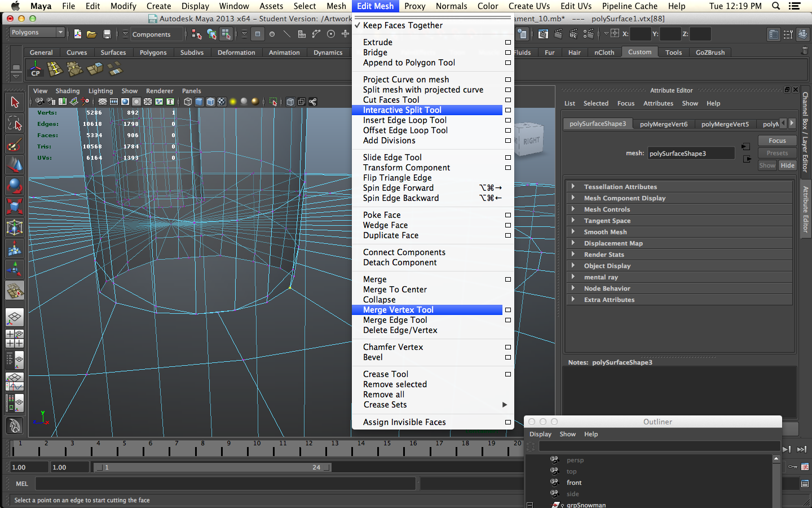Open the Mesh menu in menu bar
The width and height of the screenshot is (812, 508).
pyautogui.click(x=336, y=6)
